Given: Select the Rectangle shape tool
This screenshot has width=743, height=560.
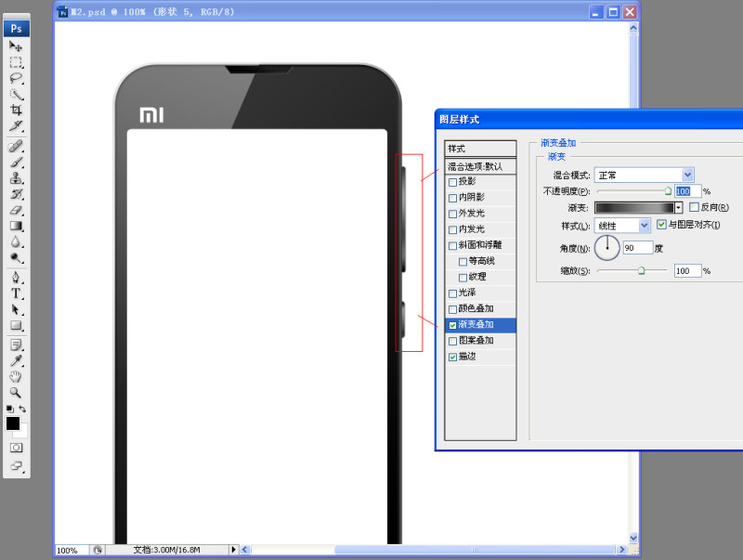Looking at the screenshot, I should pos(16,325).
